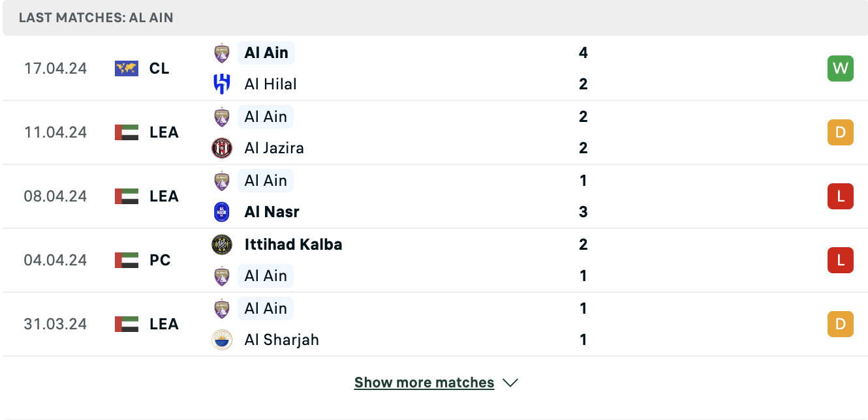The image size is (868, 420).
Task: Click the UAE flag on the 11.04.24 match
Action: (x=127, y=132)
